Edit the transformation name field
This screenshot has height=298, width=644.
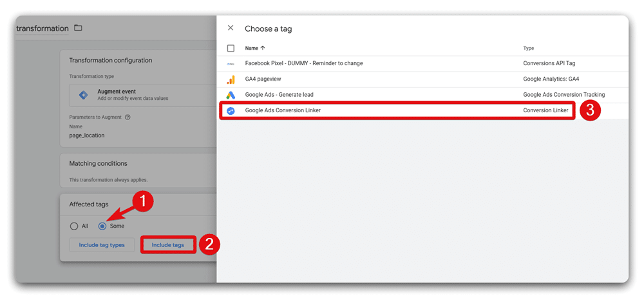[42, 28]
